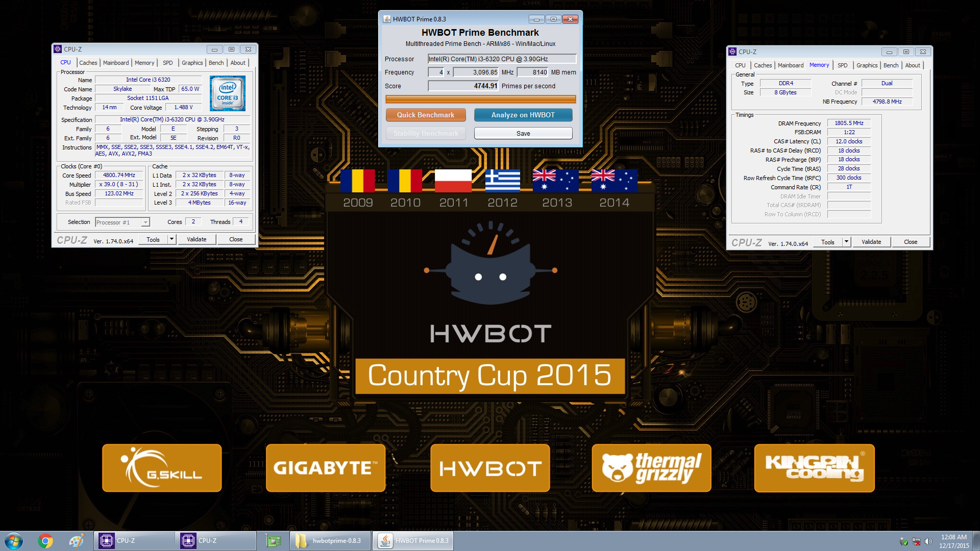Click the Score field showing 4744.91

(x=463, y=86)
